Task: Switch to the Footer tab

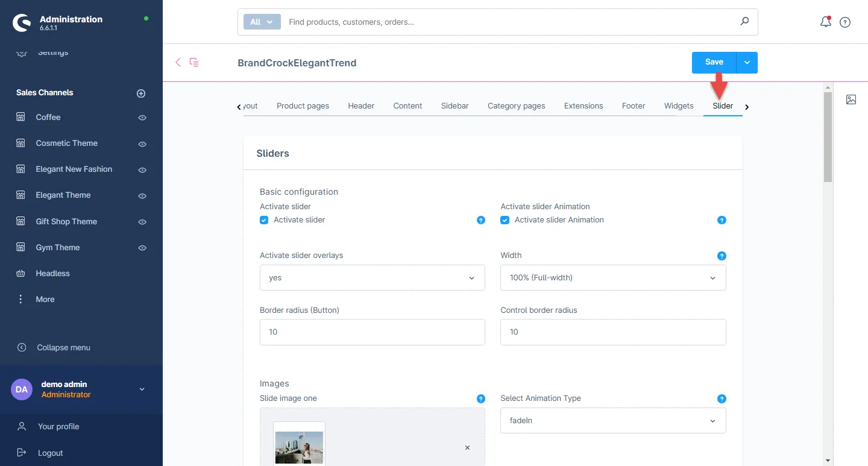Action: (x=634, y=105)
